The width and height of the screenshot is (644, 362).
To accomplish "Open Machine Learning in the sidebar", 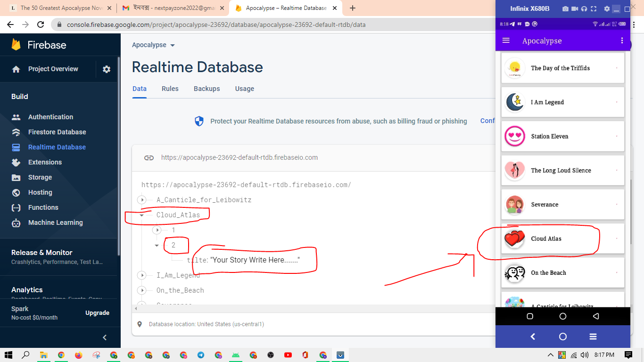I will click(56, 222).
